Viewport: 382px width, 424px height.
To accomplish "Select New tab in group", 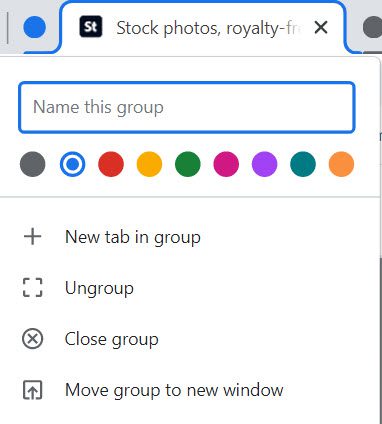I will (x=190, y=237).
